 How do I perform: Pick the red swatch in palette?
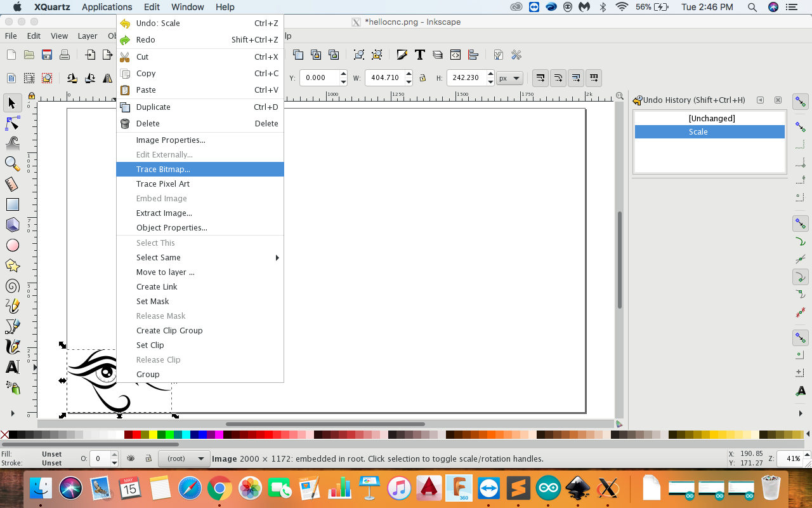pos(136,435)
